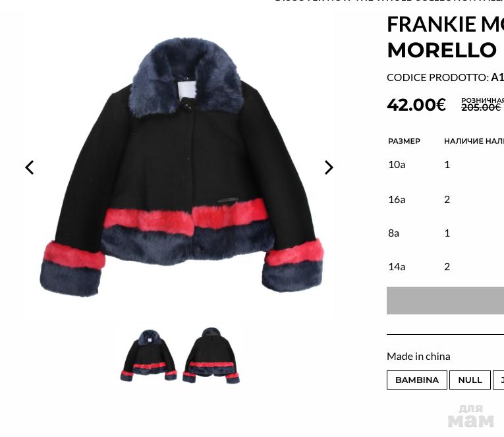
Task: Click the previous image arrow
Action: [30, 167]
